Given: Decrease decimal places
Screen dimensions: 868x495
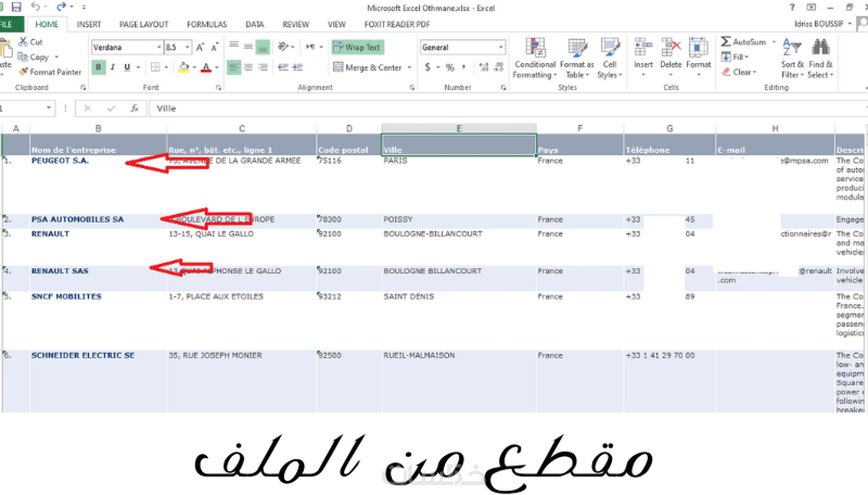Looking at the screenshot, I should (499, 67).
